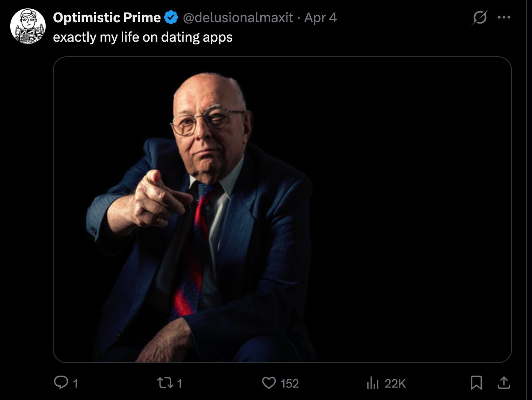Viewport: 532px width, 400px height.
Task: Open the three-dot more options menu
Action: click(504, 18)
